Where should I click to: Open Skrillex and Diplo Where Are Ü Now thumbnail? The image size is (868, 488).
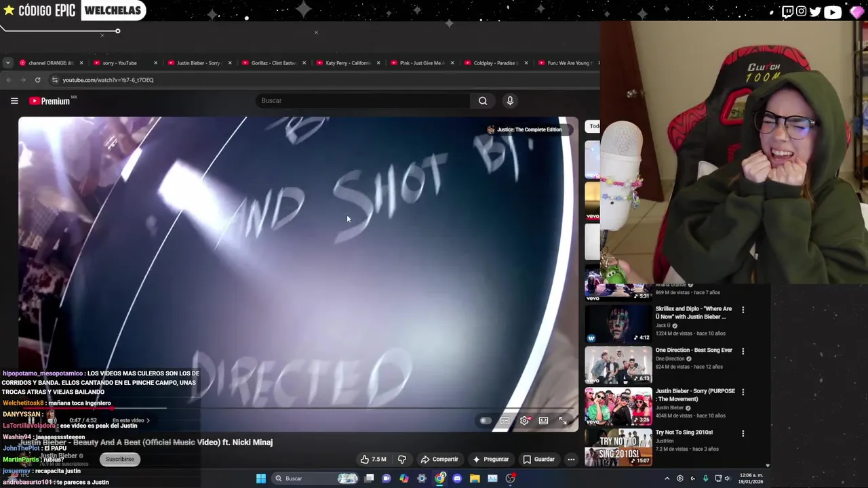pyautogui.click(x=618, y=324)
